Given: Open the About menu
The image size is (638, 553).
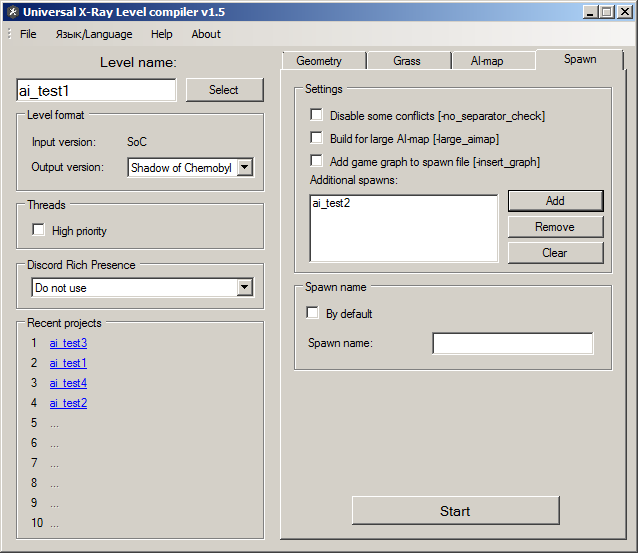Looking at the screenshot, I should tap(206, 34).
